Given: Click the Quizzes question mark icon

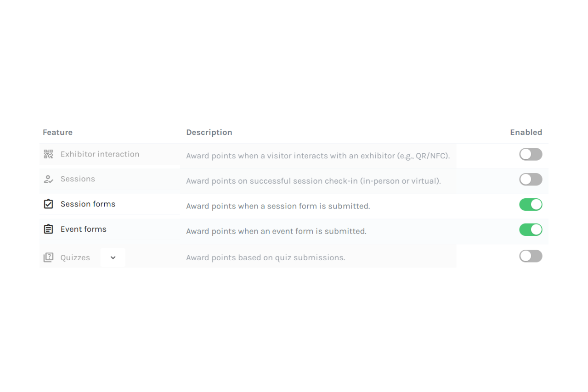Looking at the screenshot, I should (x=48, y=258).
